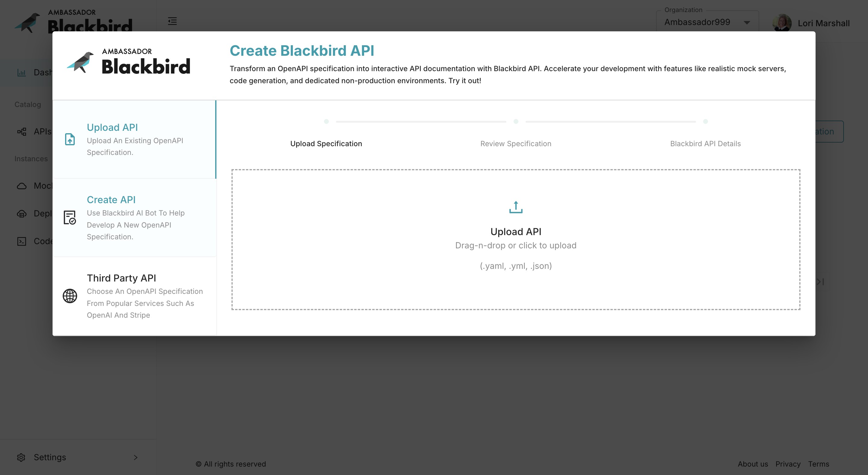
Task: Click the Drag-n-drop upload area text
Action: point(516,245)
